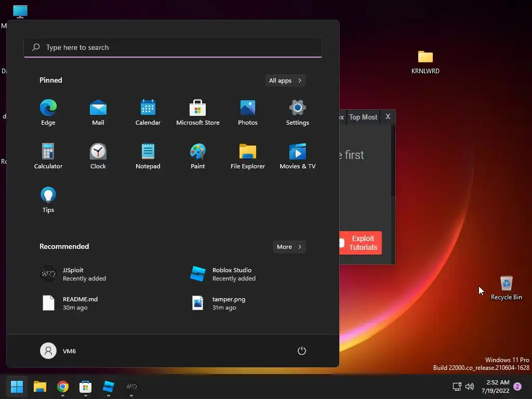This screenshot has height=399, width=532.
Task: Open Microsoft Store pinned tile
Action: tap(198, 113)
